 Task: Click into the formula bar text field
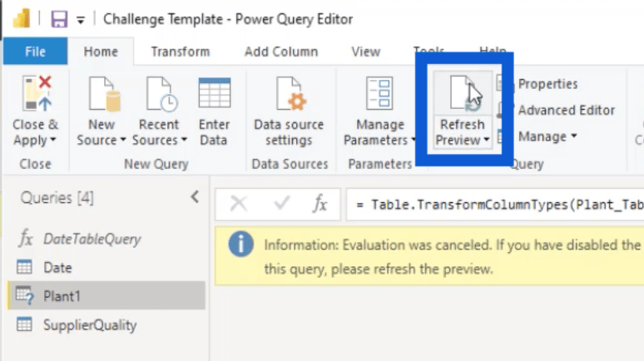click(495, 204)
